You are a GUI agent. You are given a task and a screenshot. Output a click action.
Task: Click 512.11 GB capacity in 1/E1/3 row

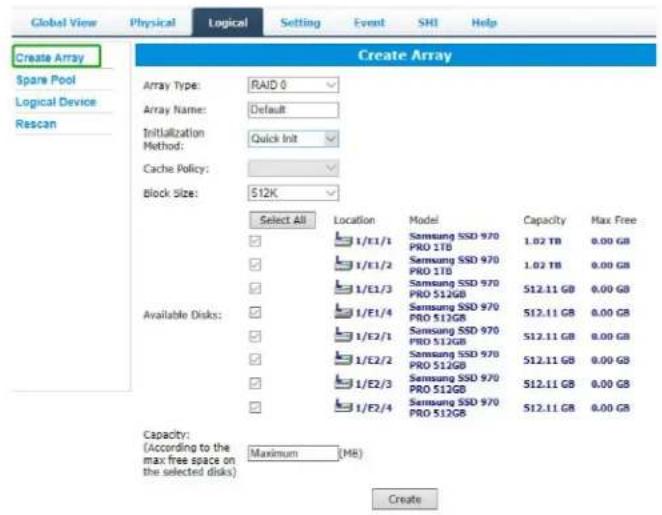(549, 289)
